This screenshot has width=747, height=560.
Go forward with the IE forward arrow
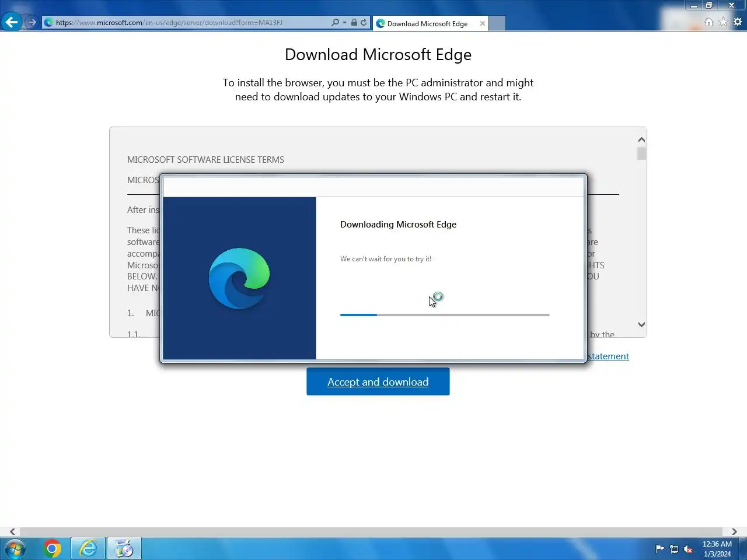click(32, 23)
